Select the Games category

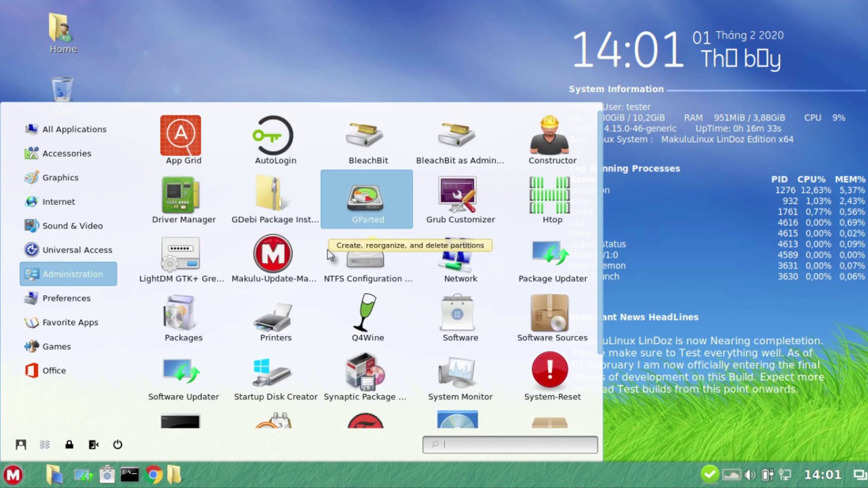click(x=68, y=346)
